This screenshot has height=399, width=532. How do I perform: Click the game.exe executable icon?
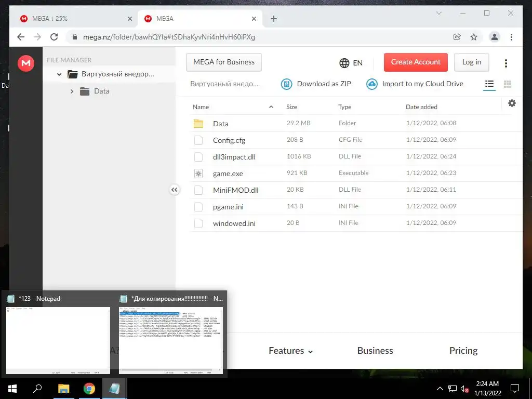click(x=198, y=174)
